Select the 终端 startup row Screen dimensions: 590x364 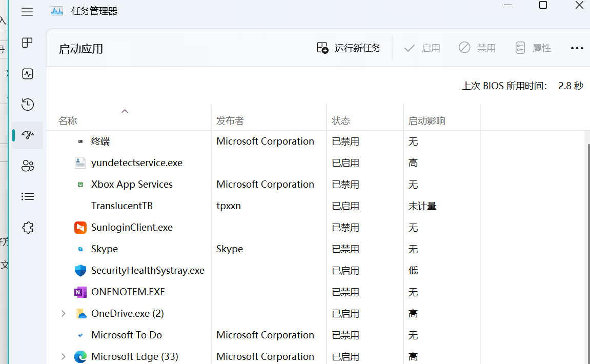tap(263, 141)
